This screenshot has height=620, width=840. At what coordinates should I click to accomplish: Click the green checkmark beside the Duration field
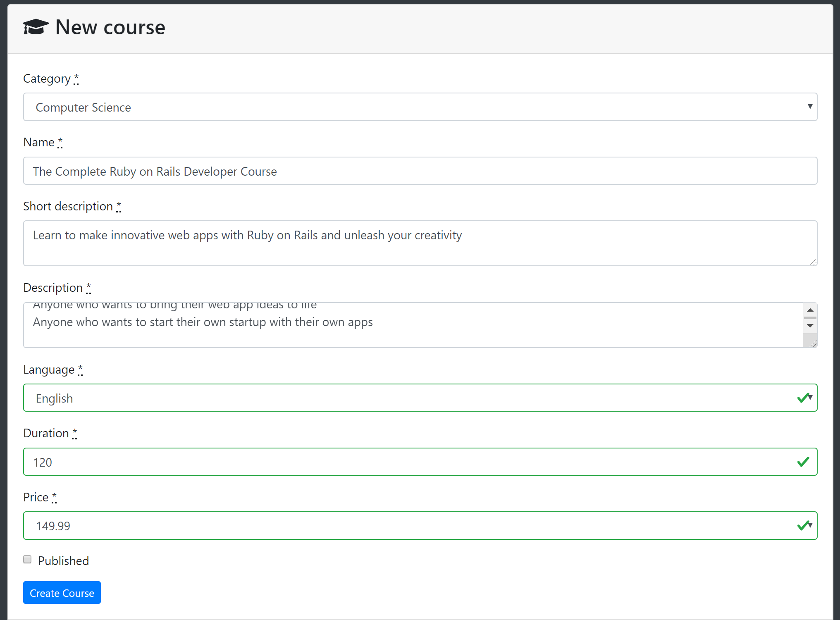point(804,462)
